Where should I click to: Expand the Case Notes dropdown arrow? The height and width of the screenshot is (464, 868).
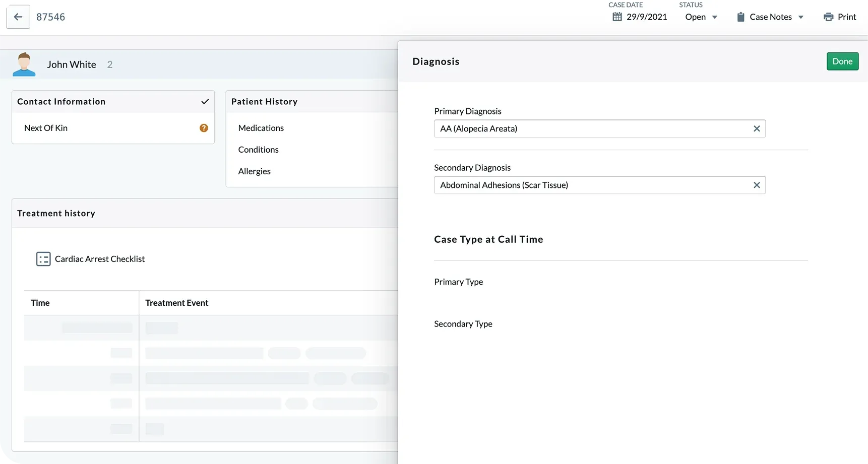[800, 17]
